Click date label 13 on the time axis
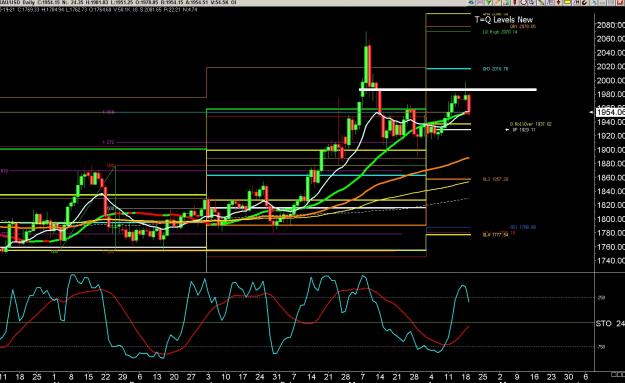Screen dimensions: 625x383 point(157,377)
